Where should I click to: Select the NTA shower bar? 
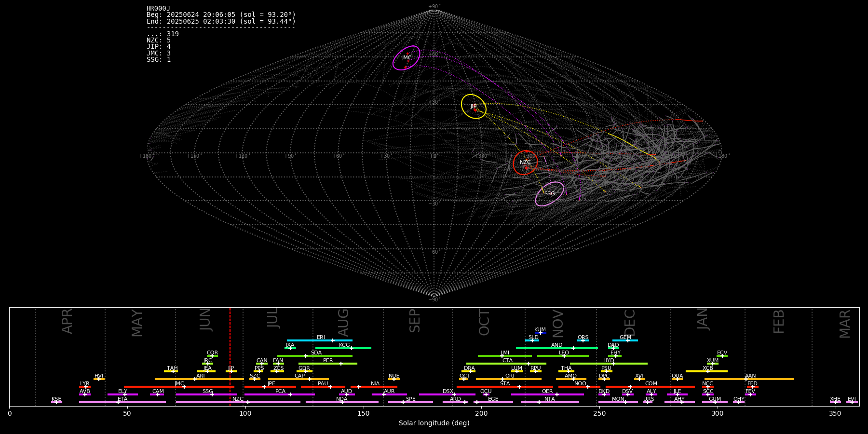[550, 402]
